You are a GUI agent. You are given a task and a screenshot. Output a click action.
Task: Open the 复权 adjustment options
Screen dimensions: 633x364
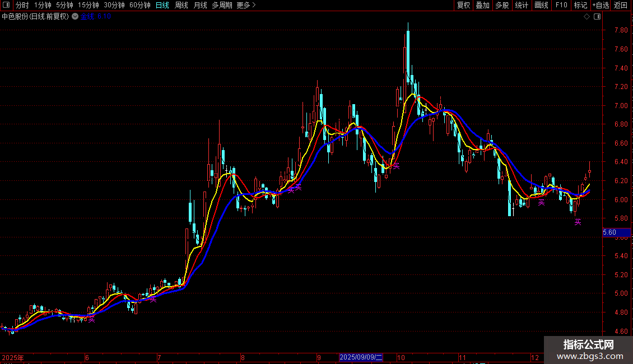pyautogui.click(x=463, y=5)
